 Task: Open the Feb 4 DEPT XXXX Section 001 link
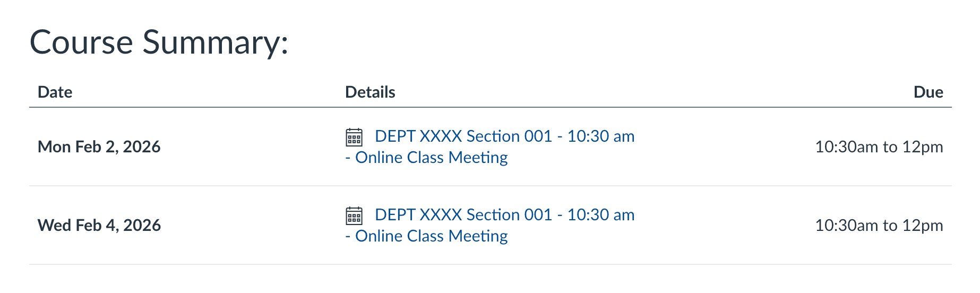click(x=504, y=215)
